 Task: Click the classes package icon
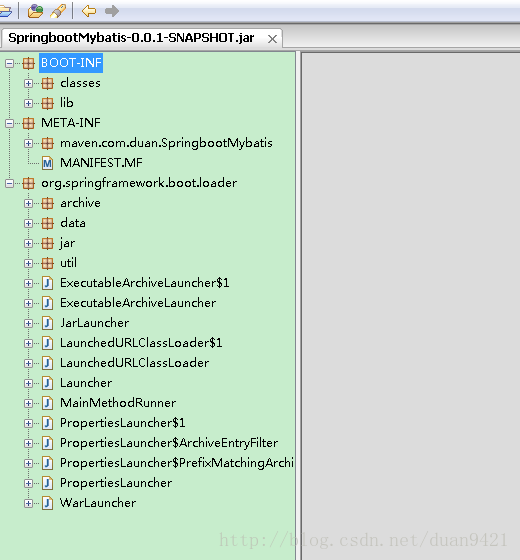point(48,83)
